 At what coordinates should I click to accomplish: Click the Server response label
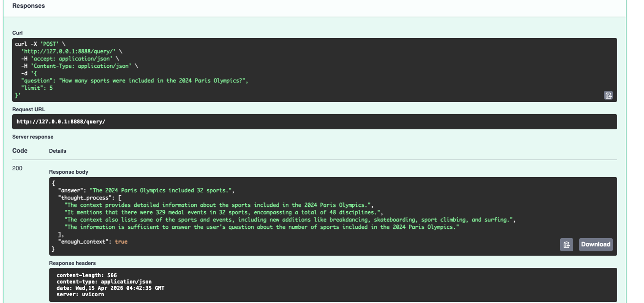click(33, 137)
